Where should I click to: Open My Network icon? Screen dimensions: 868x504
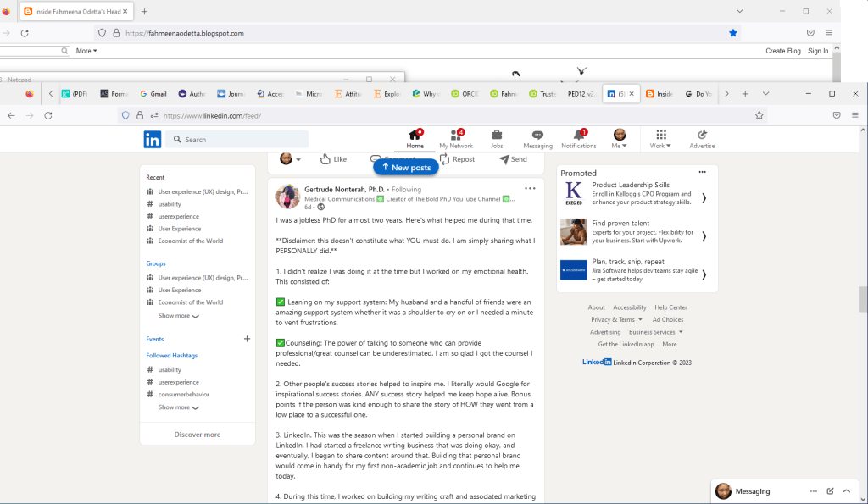click(456, 135)
